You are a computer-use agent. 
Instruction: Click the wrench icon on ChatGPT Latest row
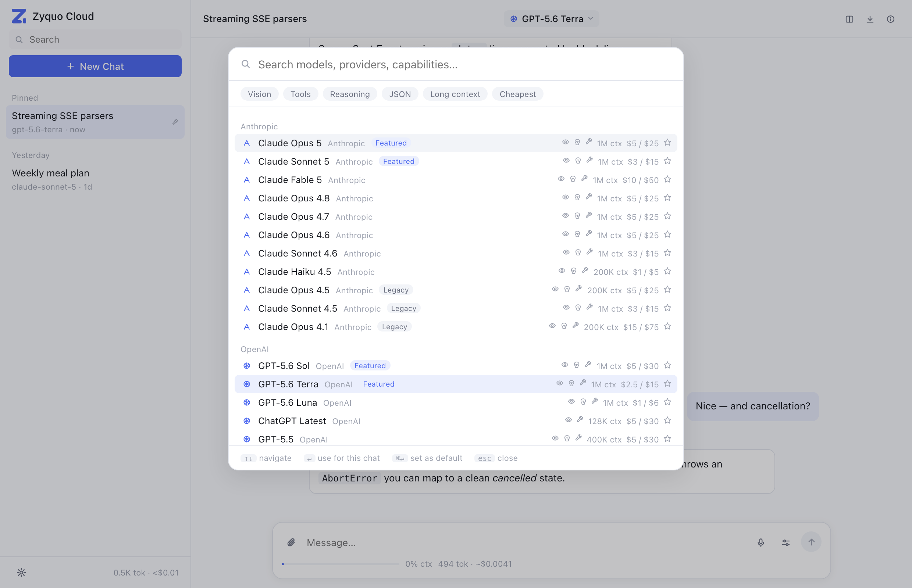click(580, 420)
